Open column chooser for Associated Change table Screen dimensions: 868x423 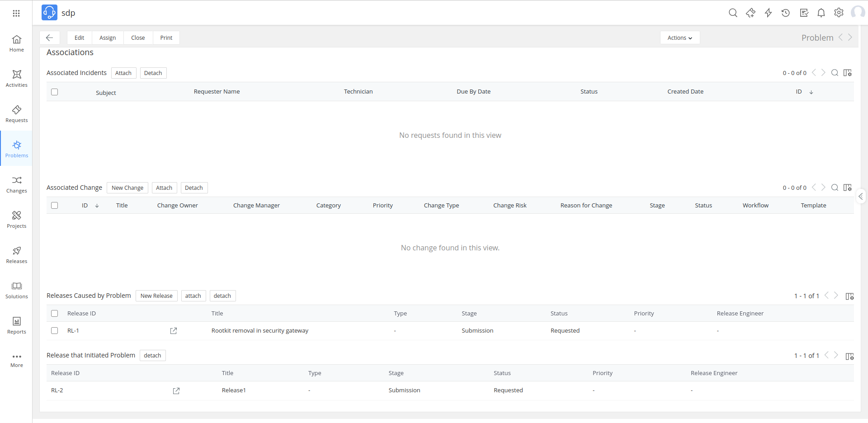[x=848, y=188]
